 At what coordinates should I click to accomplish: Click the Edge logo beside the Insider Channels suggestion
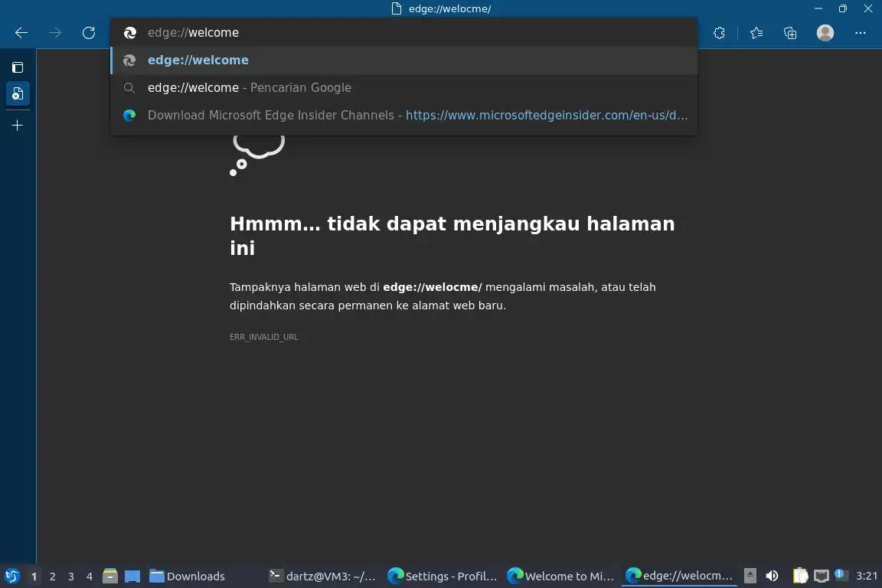pos(129,116)
